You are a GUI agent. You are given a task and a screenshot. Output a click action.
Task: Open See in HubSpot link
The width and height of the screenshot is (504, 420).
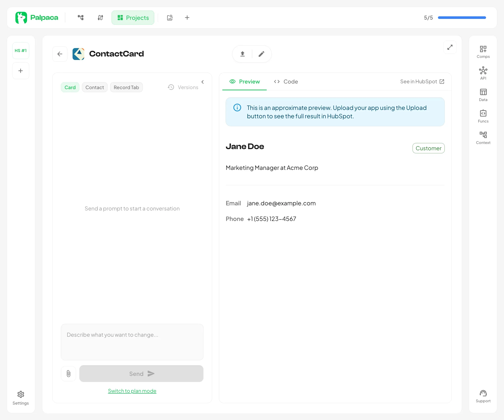coord(422,81)
